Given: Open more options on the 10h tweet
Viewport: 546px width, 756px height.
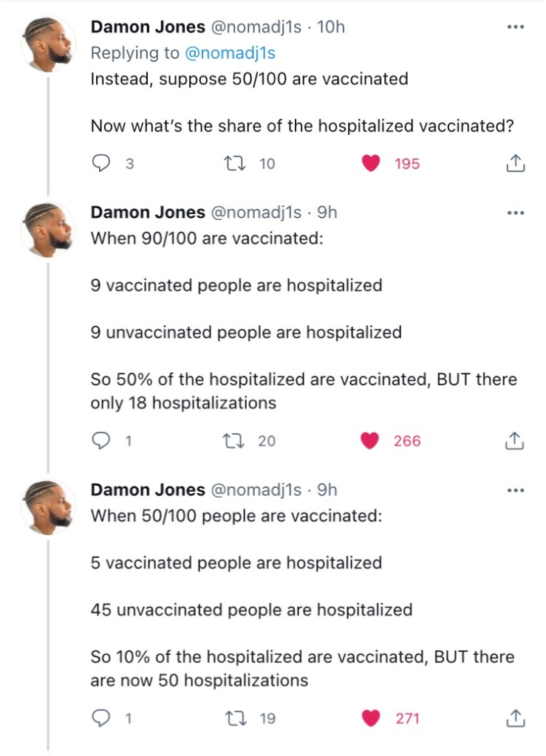Looking at the screenshot, I should 515,28.
